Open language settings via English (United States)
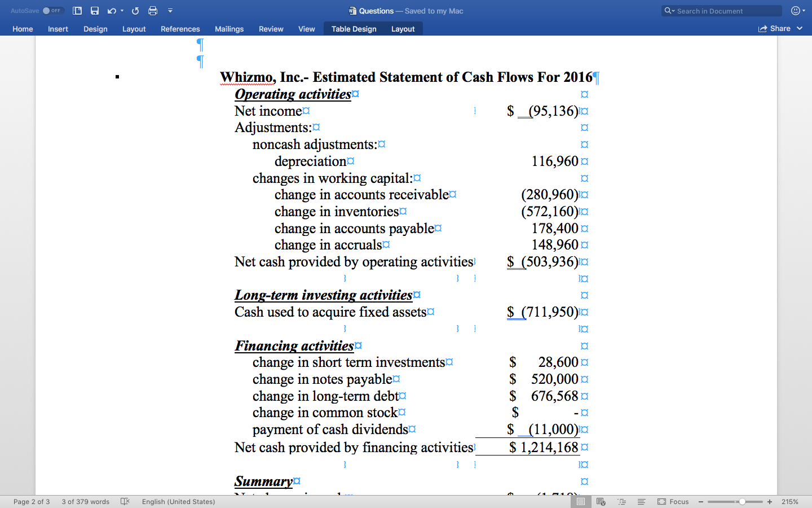This screenshot has width=812, height=508. [178, 501]
